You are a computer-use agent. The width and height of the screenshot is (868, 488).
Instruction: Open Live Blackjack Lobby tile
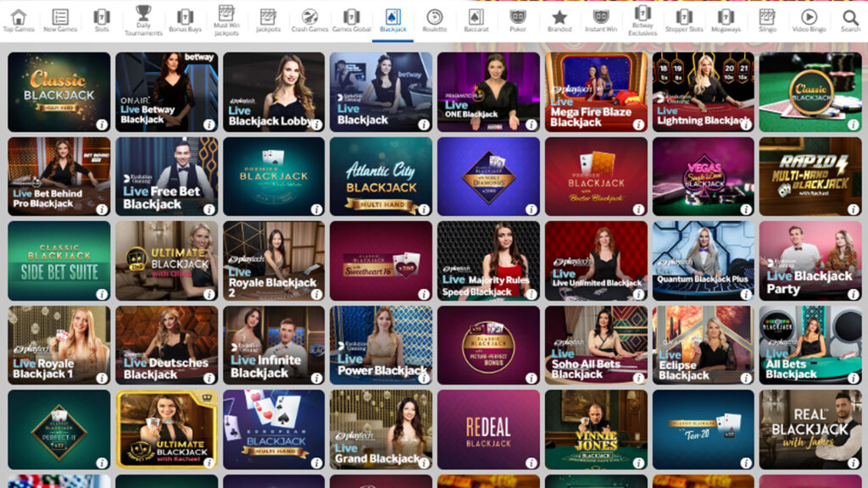coord(274,91)
